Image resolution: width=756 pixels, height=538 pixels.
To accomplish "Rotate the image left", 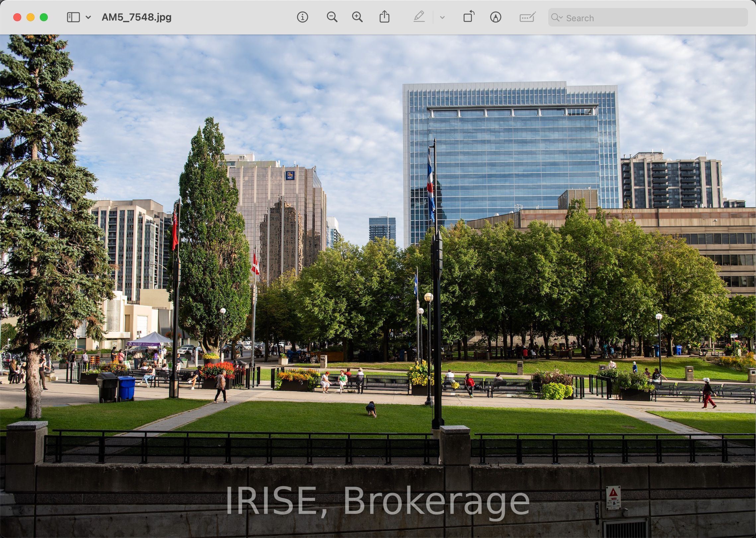I will [469, 17].
